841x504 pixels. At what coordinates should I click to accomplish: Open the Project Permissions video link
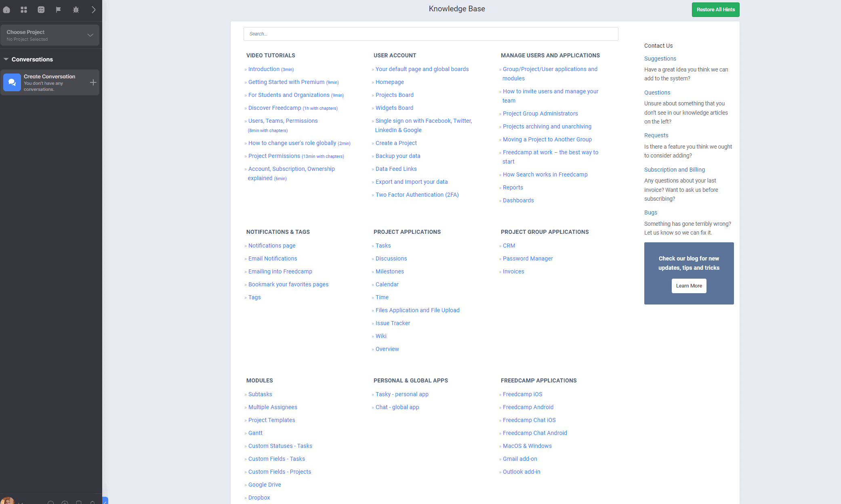296,156
